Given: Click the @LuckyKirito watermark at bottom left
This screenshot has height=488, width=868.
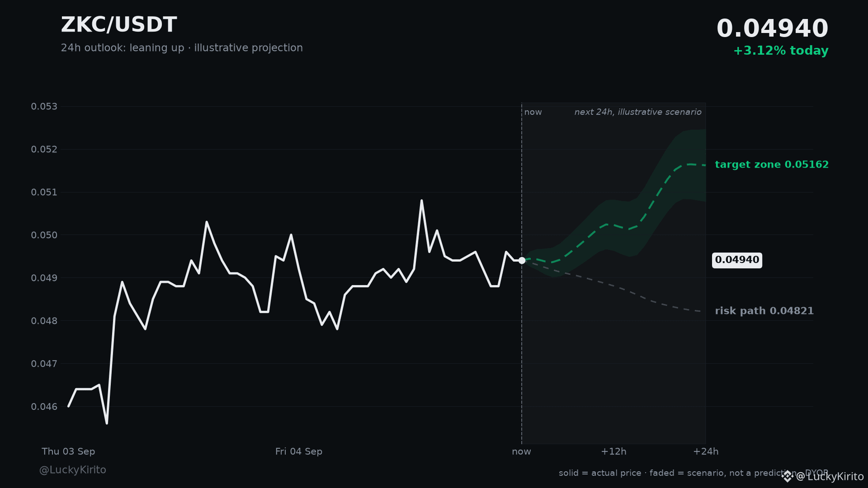Looking at the screenshot, I should (x=73, y=470).
